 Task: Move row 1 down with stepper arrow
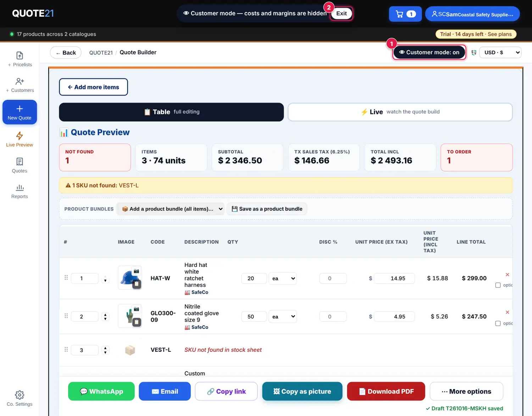105,281
